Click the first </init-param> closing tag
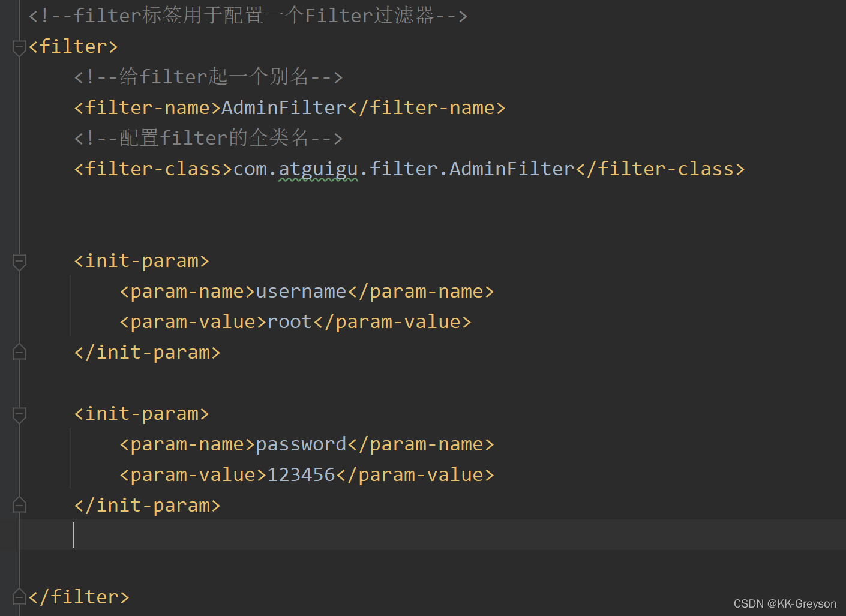This screenshot has width=846, height=616. 147,353
